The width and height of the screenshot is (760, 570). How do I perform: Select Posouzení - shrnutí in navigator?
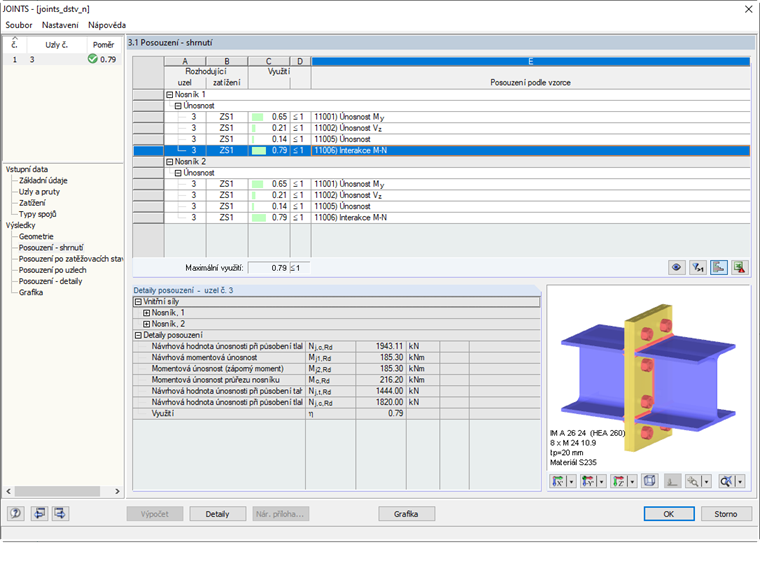tap(51, 247)
